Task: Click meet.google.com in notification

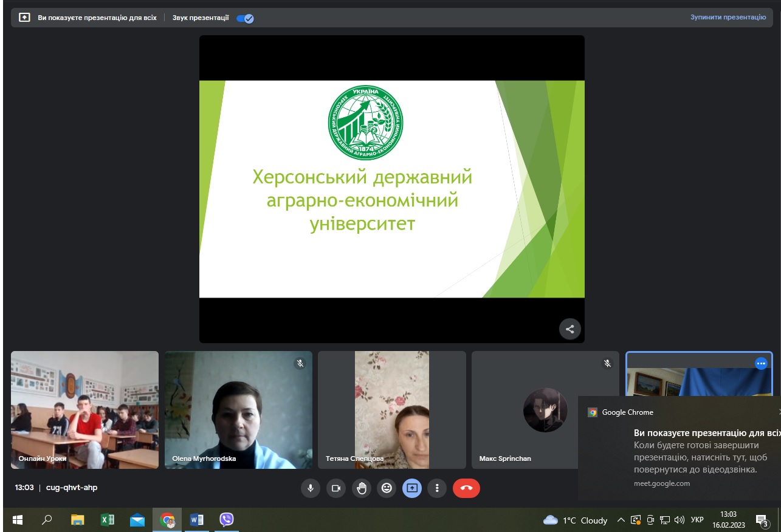Action: (662, 483)
